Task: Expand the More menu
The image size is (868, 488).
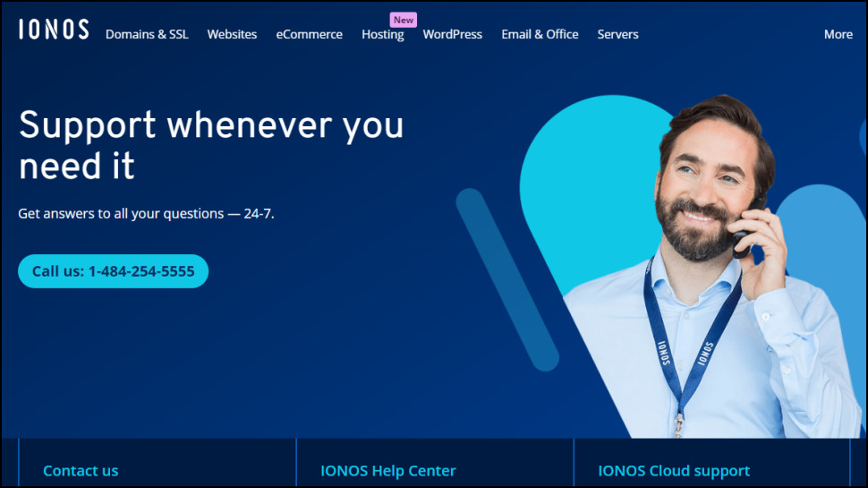Action: (838, 34)
